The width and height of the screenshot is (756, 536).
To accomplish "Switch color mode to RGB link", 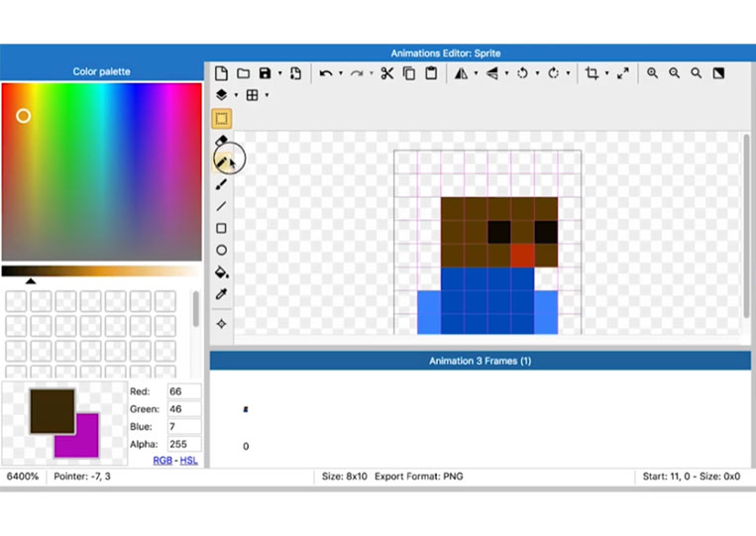I will [x=162, y=461].
